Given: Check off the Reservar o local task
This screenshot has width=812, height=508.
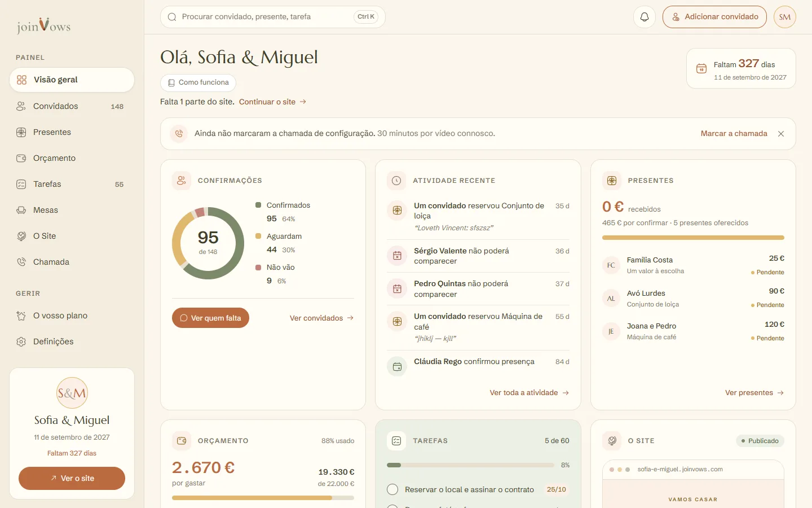Looking at the screenshot, I should (x=392, y=489).
